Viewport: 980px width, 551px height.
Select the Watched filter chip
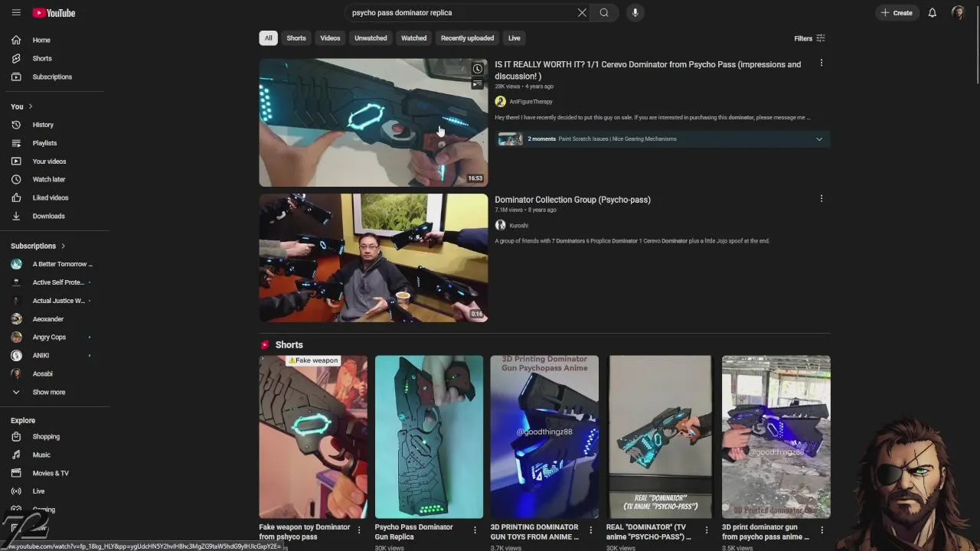pos(414,38)
